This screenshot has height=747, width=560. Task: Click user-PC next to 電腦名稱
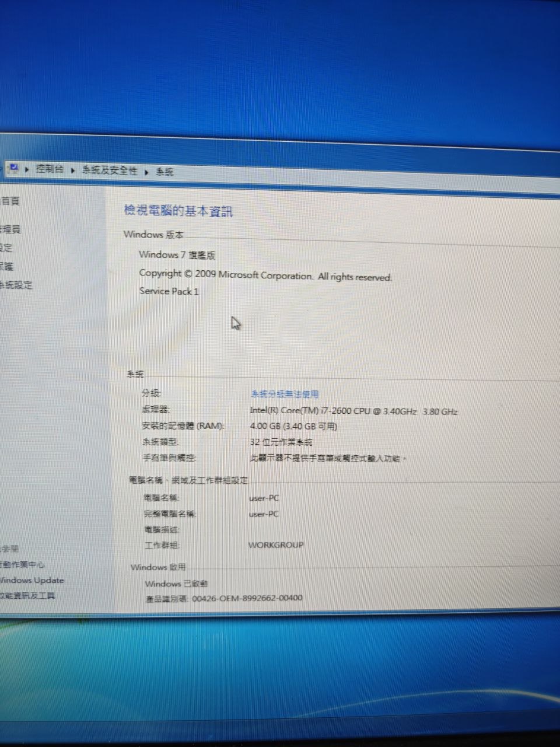pyautogui.click(x=264, y=498)
